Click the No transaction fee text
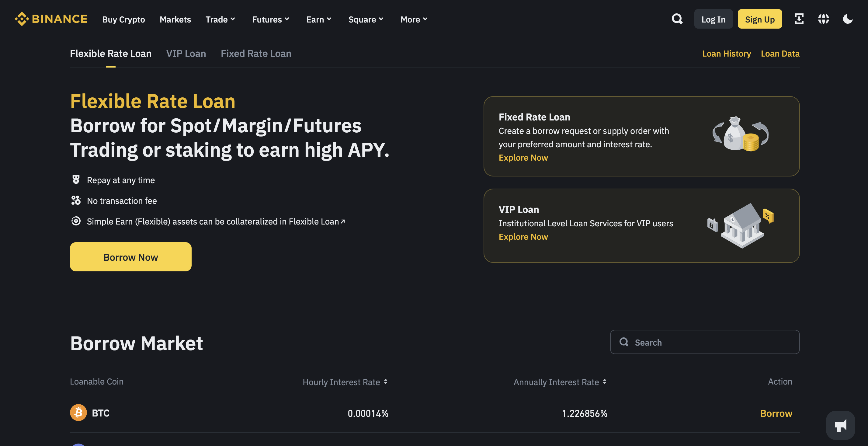 click(x=122, y=200)
